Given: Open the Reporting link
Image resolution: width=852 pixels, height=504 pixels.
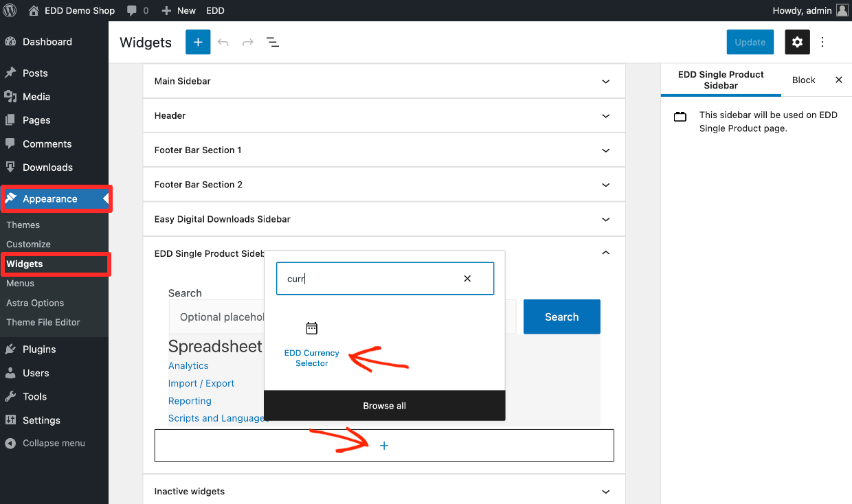Looking at the screenshot, I should (190, 401).
